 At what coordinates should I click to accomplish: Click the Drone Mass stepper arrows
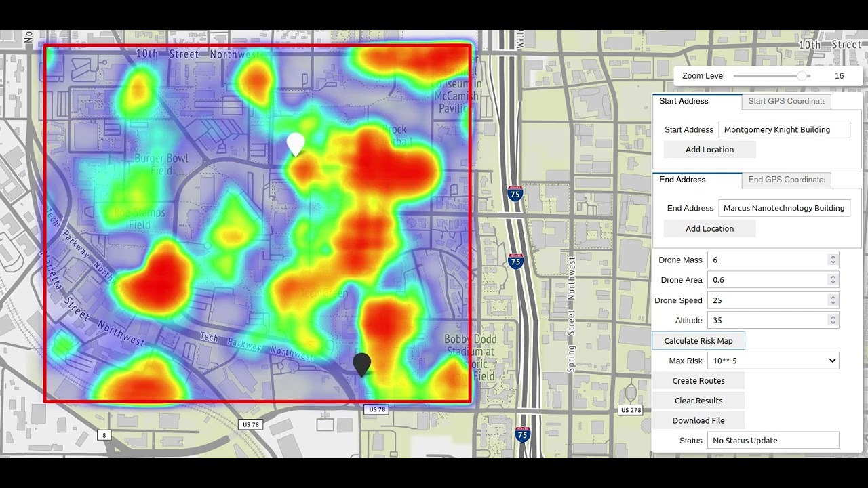tap(833, 260)
